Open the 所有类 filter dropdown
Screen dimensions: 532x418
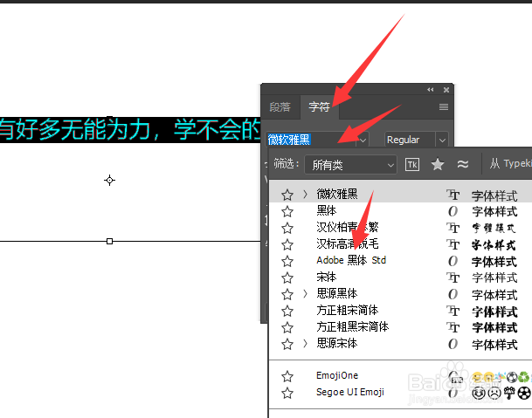pyautogui.click(x=350, y=165)
